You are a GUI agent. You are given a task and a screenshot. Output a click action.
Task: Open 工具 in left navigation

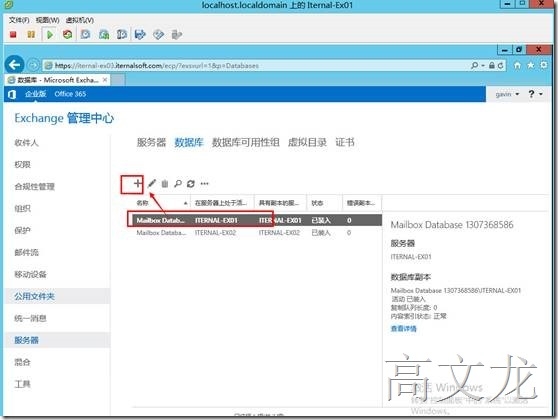pyautogui.click(x=22, y=384)
